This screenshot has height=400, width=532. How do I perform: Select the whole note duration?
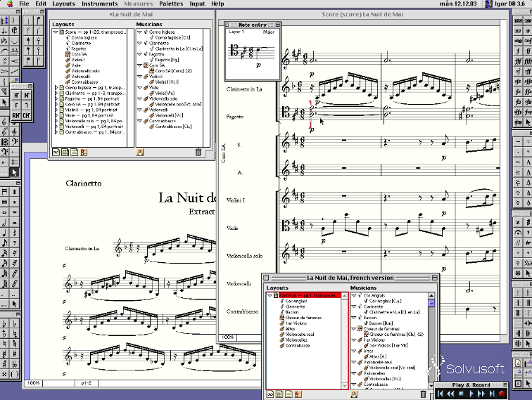(4, 212)
